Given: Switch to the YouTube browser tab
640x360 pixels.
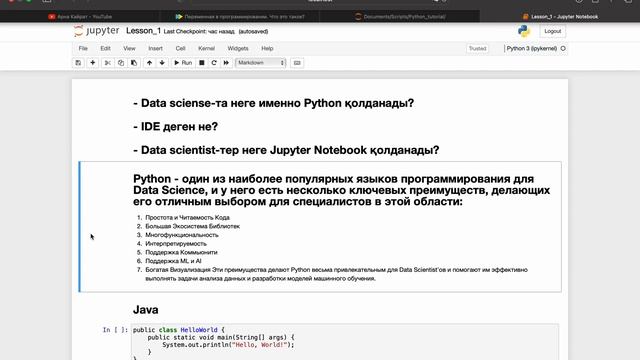Looking at the screenshot, I should 80,17.
